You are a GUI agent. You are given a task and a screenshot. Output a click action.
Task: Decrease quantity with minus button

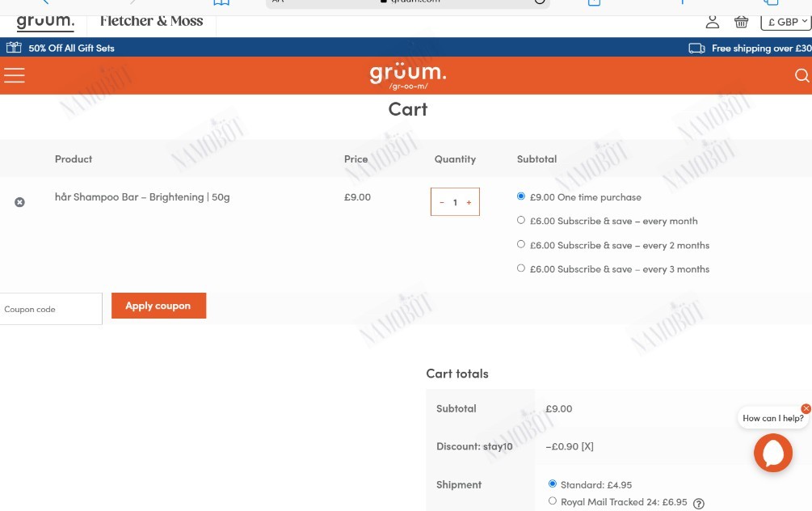(x=442, y=203)
